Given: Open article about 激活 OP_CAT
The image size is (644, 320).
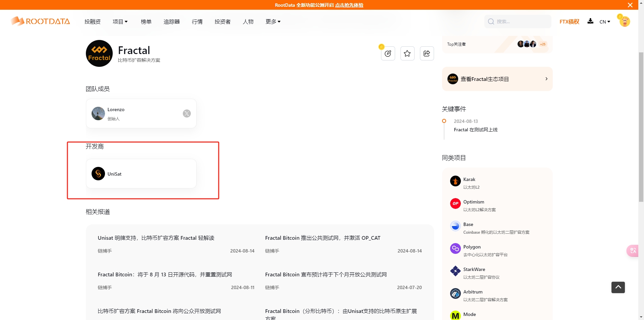Looking at the screenshot, I should 323,238.
